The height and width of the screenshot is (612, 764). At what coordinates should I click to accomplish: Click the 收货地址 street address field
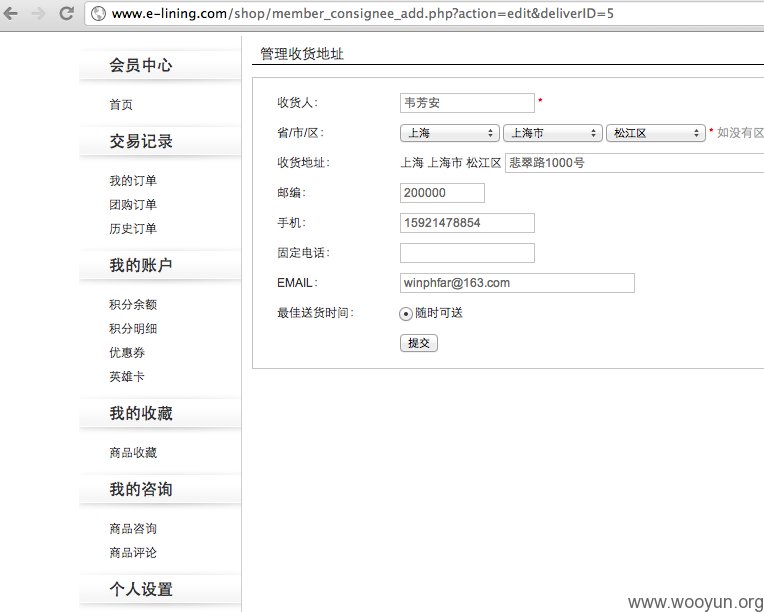634,163
